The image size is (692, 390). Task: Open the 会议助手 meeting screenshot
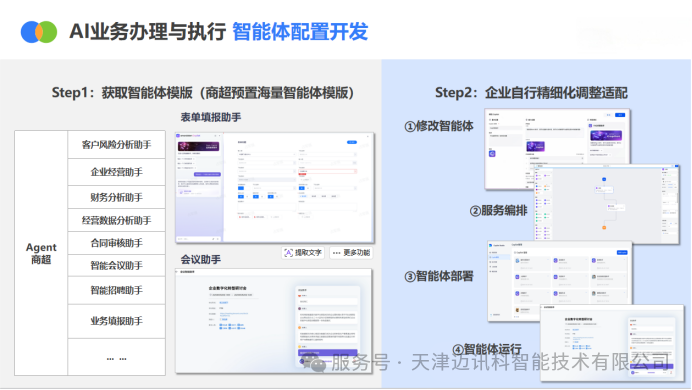274,321
